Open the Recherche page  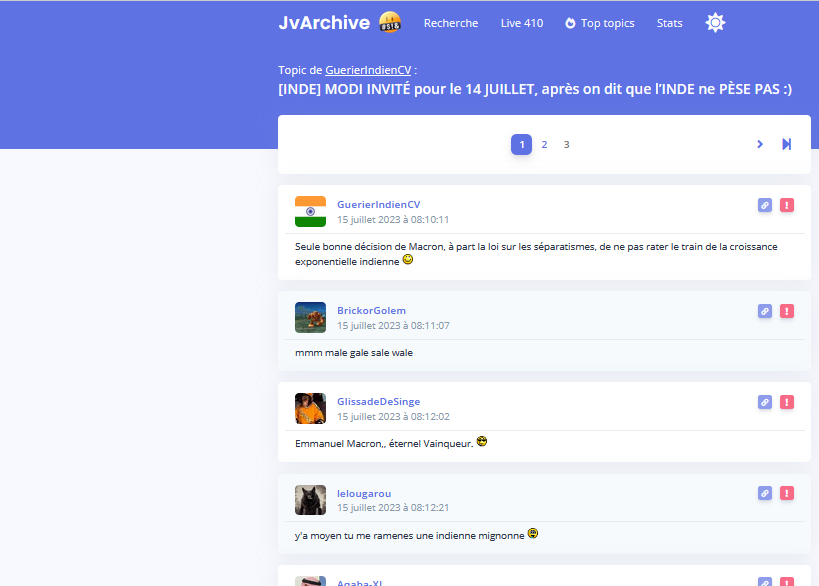(x=451, y=23)
